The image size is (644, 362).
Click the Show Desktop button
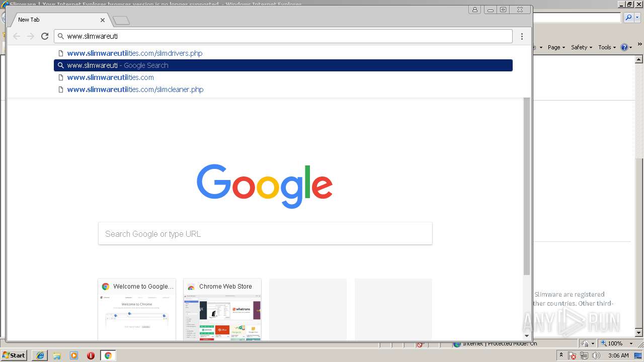click(638, 355)
